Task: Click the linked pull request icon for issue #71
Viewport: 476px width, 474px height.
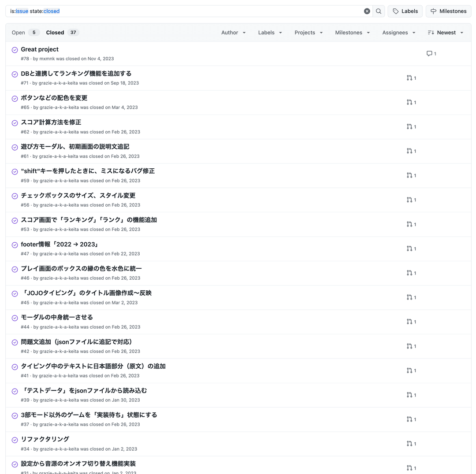Action: point(409,78)
